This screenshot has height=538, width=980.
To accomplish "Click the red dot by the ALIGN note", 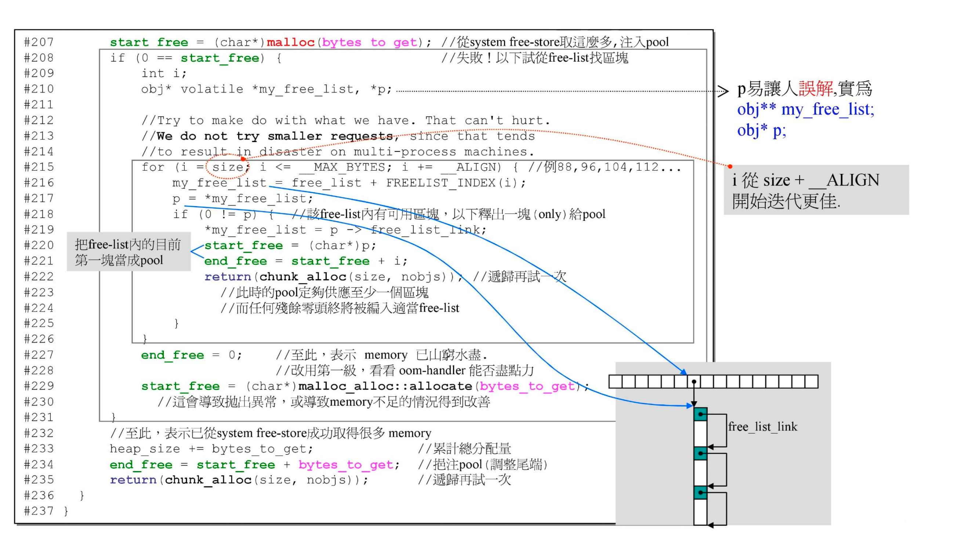I will point(730,167).
